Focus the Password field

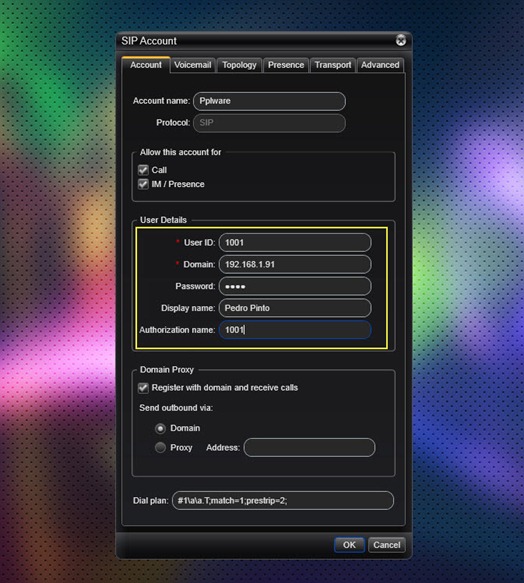295,286
